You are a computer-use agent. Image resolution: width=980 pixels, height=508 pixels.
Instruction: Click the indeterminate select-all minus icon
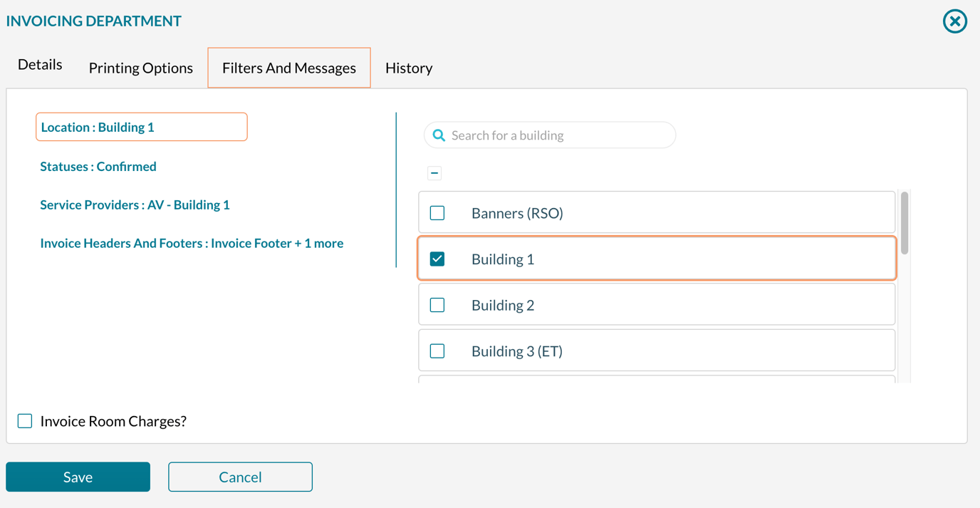(434, 172)
